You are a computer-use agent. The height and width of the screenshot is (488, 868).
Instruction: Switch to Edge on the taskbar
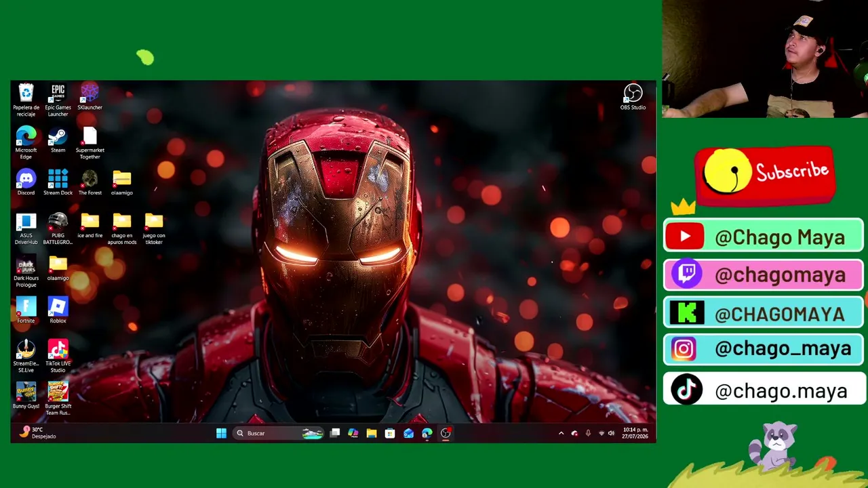coord(427,433)
